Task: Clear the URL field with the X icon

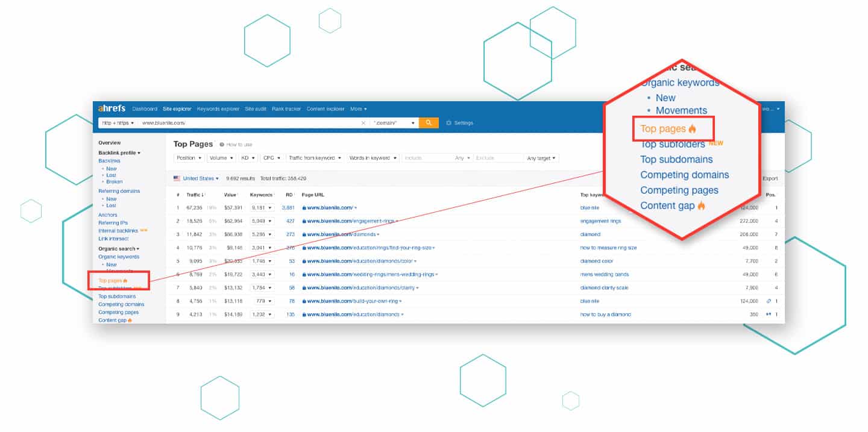Action: (x=363, y=123)
